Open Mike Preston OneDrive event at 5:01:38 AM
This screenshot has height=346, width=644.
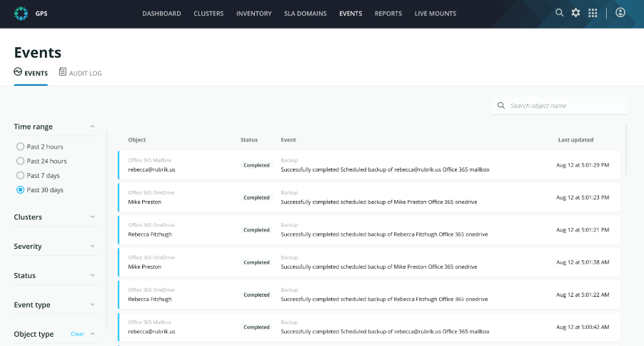pyautogui.click(x=369, y=262)
